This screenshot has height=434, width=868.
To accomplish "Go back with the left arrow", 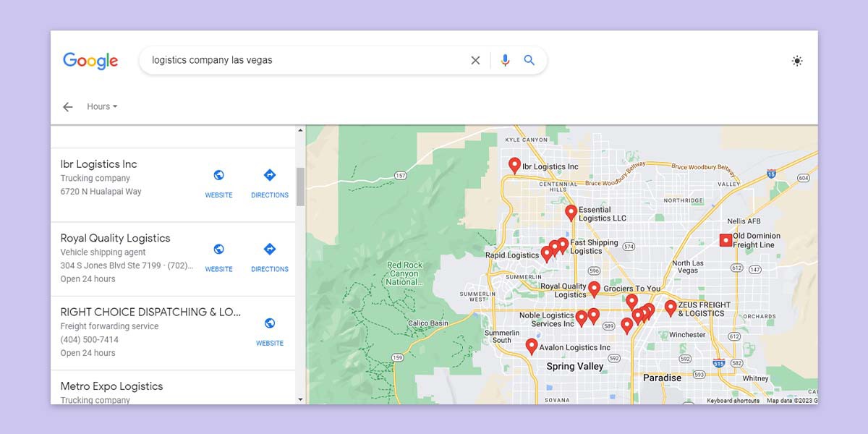I will [x=68, y=107].
